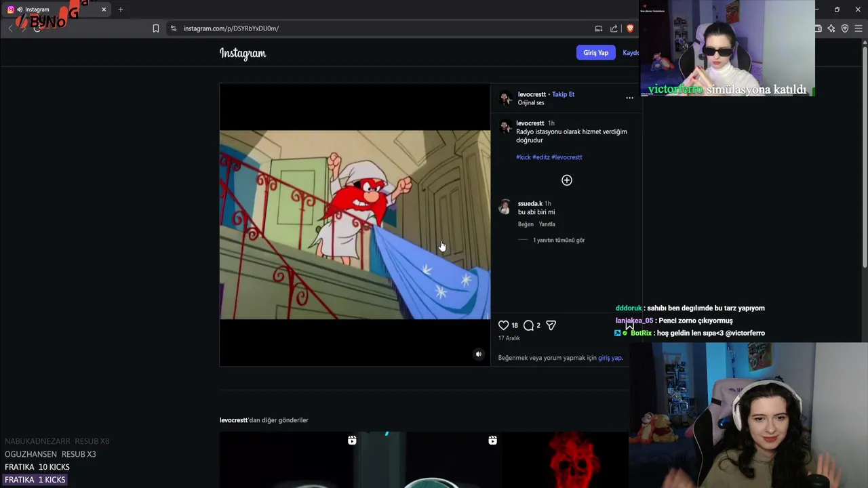This screenshot has width=868, height=488.
Task: Share post with paper plane icon
Action: [x=551, y=325]
